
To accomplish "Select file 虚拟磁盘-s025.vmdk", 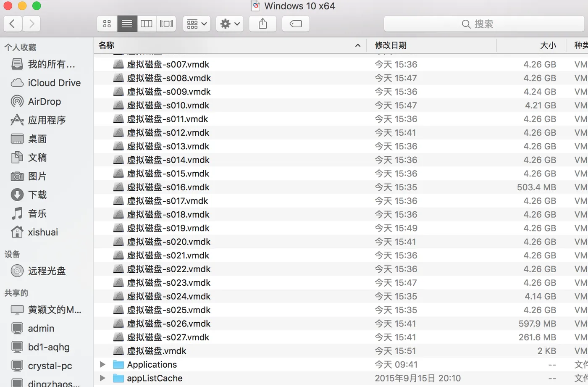I will 341,310.
